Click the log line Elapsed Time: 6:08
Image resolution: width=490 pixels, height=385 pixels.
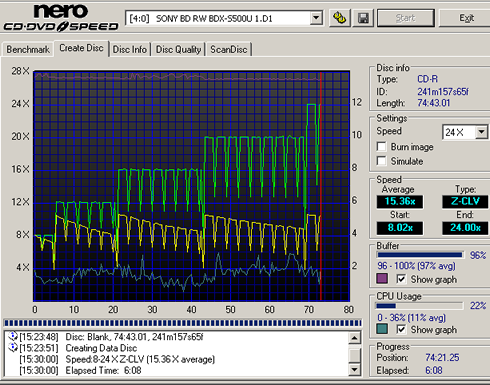pyautogui.click(x=103, y=370)
